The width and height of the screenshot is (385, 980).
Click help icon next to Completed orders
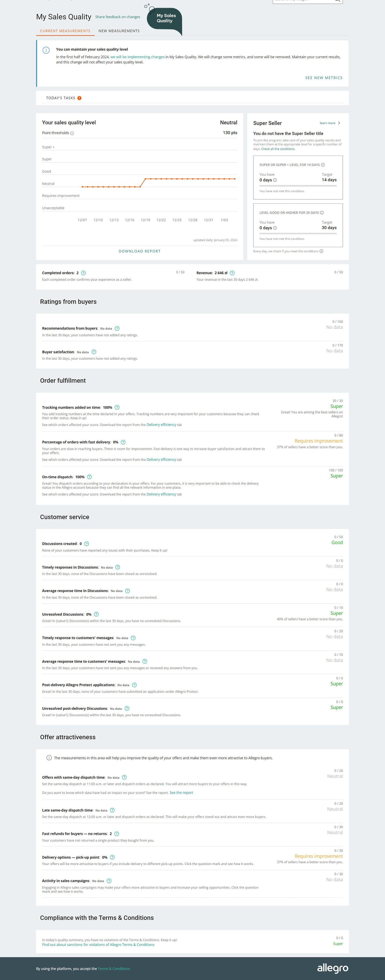[83, 273]
